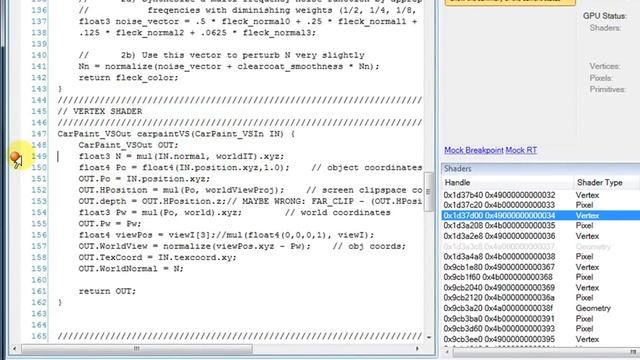640x360 pixels.
Task: Click line number 155 in the gutter
Action: [x=39, y=224]
